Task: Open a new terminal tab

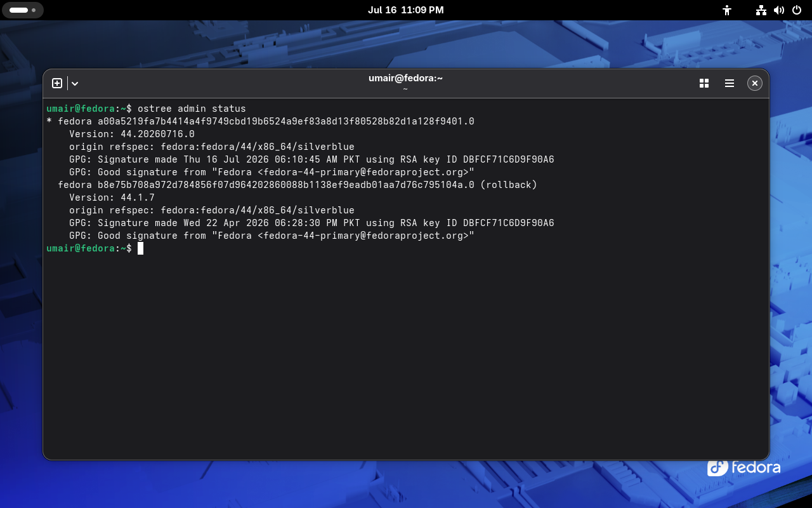Action: [57, 83]
